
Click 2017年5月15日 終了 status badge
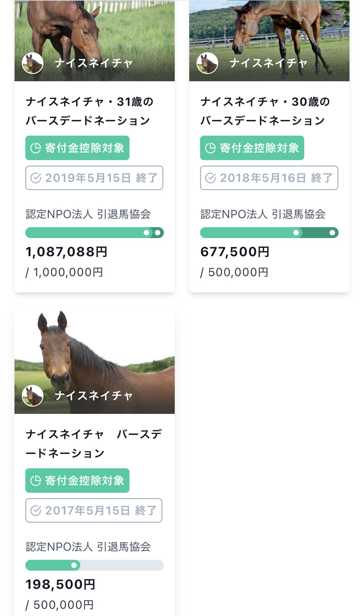pos(94,511)
